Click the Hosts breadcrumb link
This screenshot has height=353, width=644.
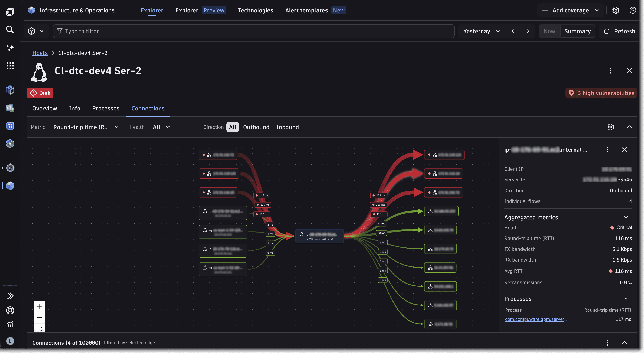(40, 53)
